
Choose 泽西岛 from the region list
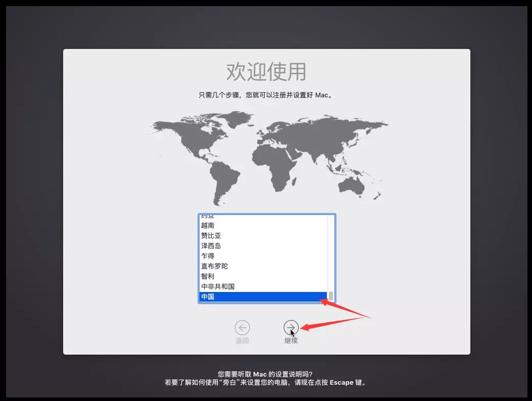click(263, 246)
